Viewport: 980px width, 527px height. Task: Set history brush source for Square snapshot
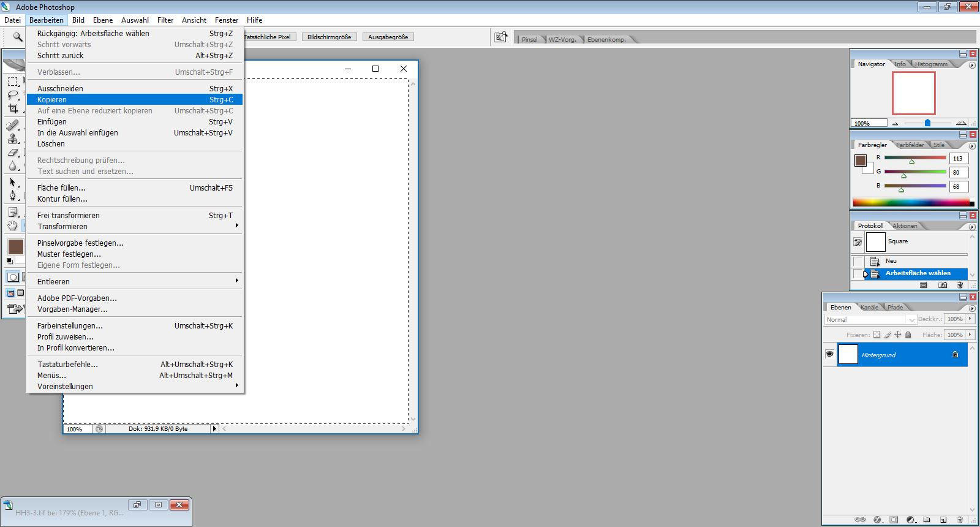pos(858,242)
